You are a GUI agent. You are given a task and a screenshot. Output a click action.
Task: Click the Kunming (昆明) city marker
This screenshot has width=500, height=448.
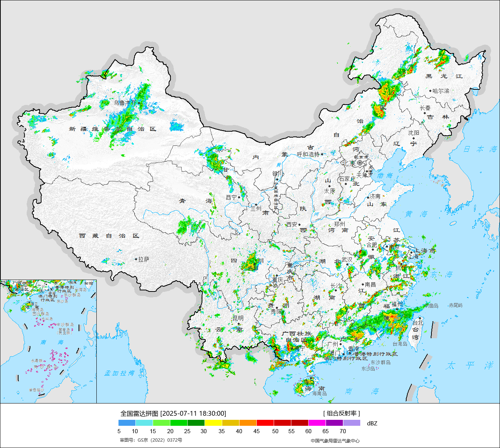point(239,324)
